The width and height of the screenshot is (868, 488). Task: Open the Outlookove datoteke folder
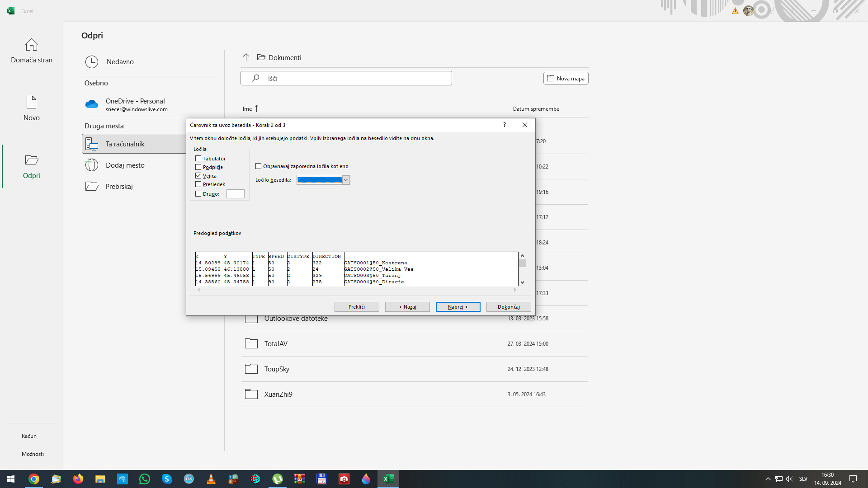pos(296,319)
